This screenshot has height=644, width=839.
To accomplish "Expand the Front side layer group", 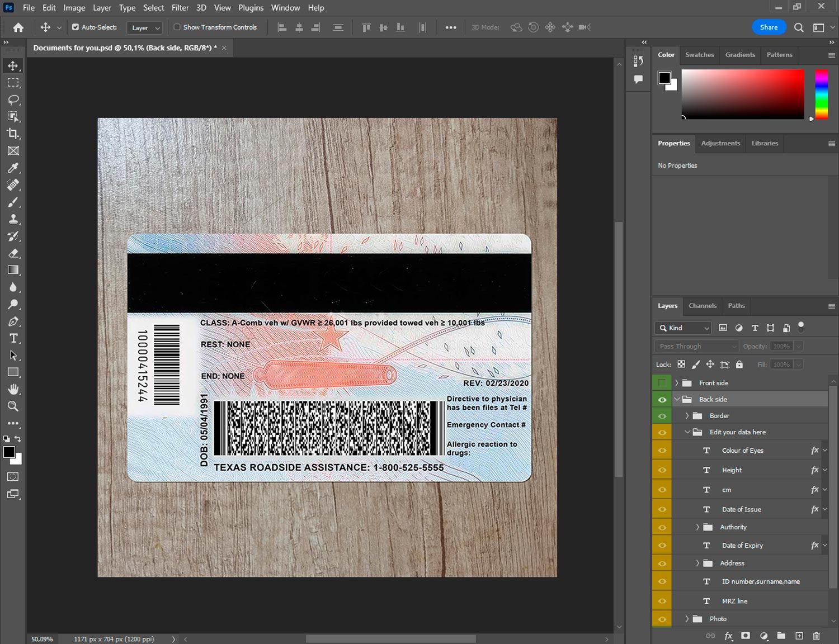I will click(676, 383).
